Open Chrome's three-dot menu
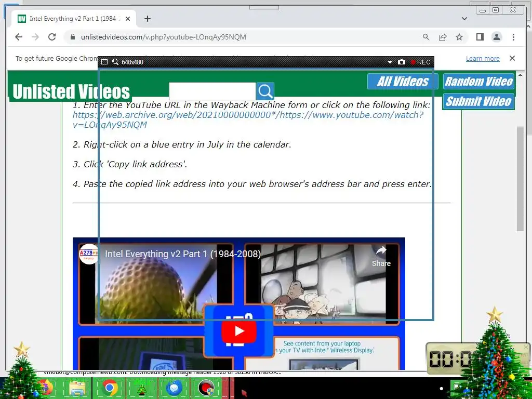Viewport: 532px width, 399px height. click(x=513, y=37)
